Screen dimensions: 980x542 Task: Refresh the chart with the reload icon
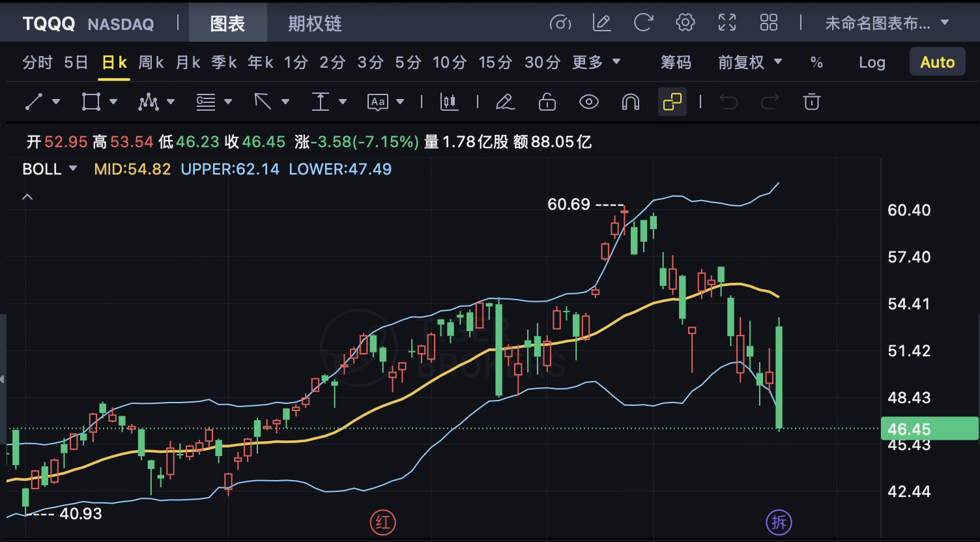point(644,23)
